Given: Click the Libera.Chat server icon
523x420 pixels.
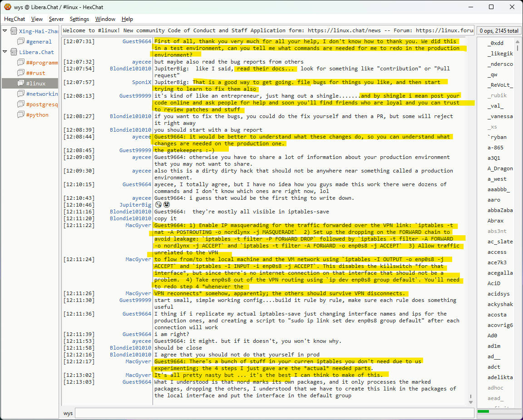Looking at the screenshot, I should coord(14,52).
